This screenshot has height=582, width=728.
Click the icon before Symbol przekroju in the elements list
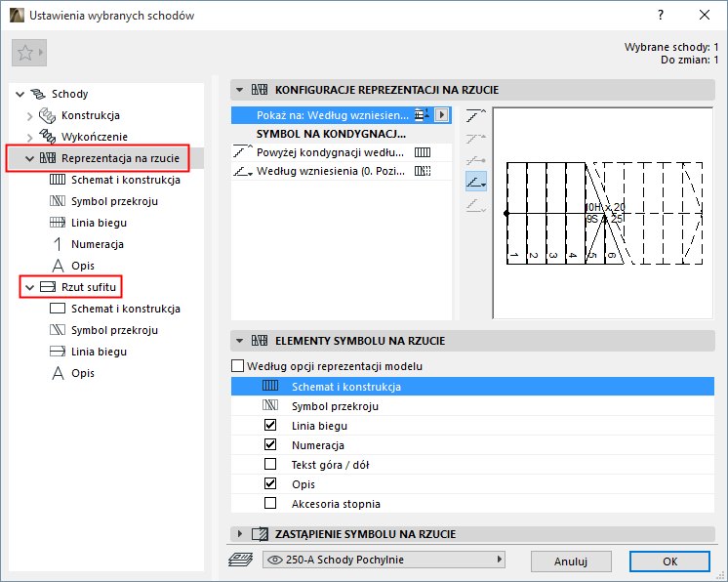point(270,405)
